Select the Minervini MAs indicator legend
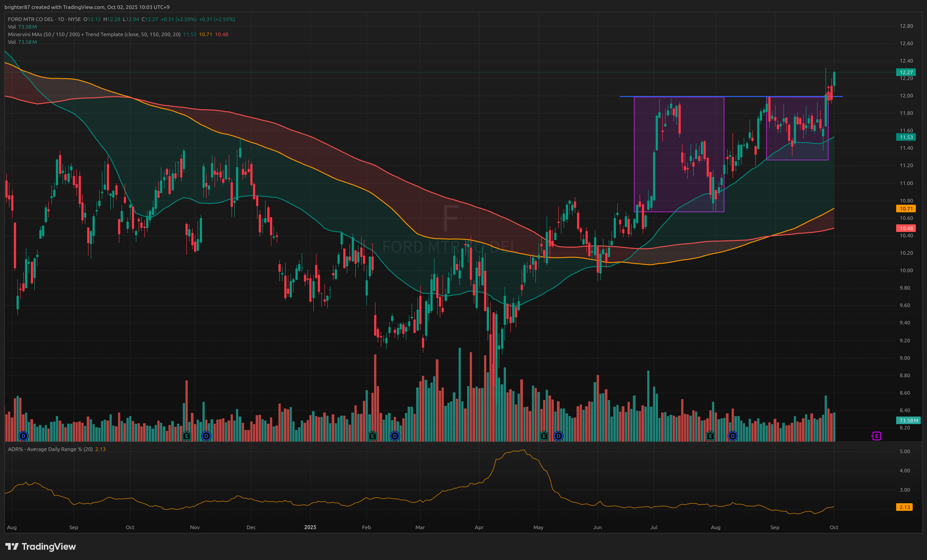This screenshot has height=560, width=927. [x=94, y=34]
